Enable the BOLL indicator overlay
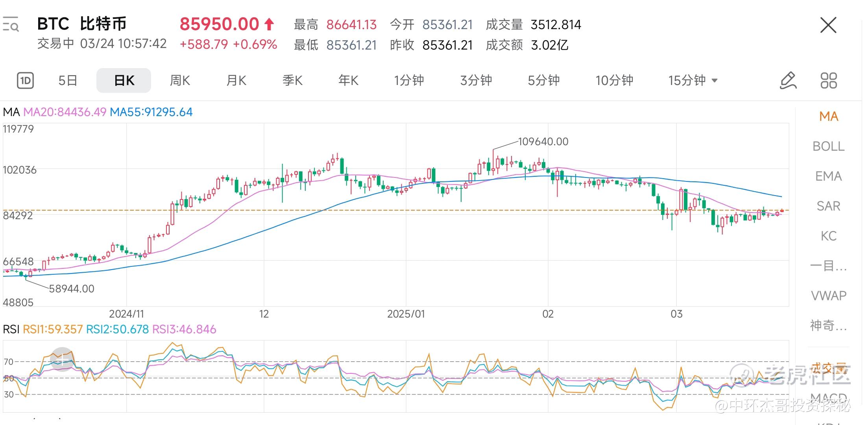 [828, 146]
